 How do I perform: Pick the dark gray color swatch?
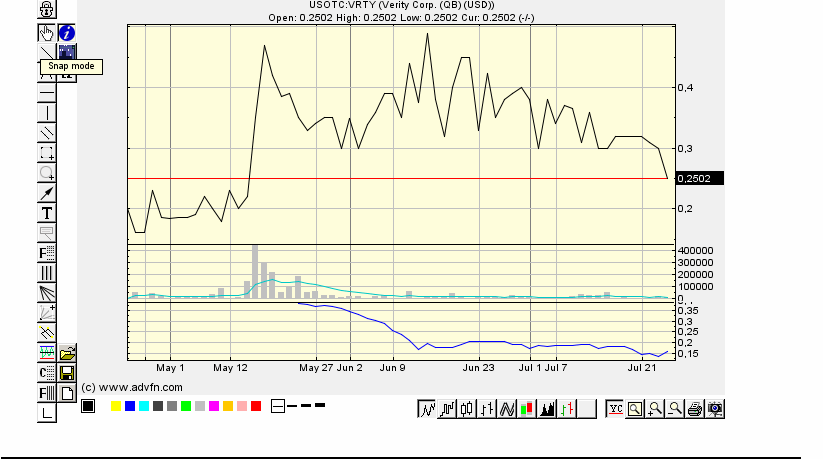point(158,406)
